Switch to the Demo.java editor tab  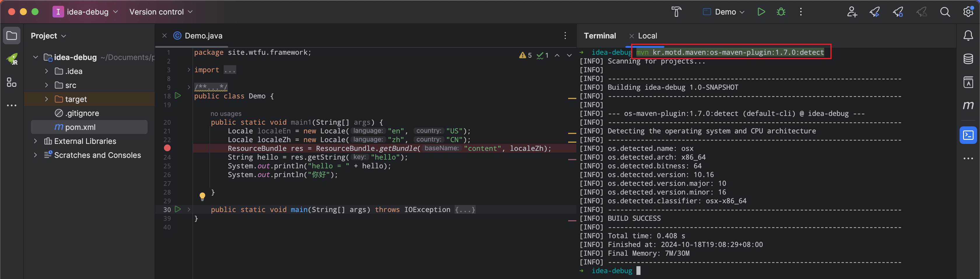click(x=203, y=36)
